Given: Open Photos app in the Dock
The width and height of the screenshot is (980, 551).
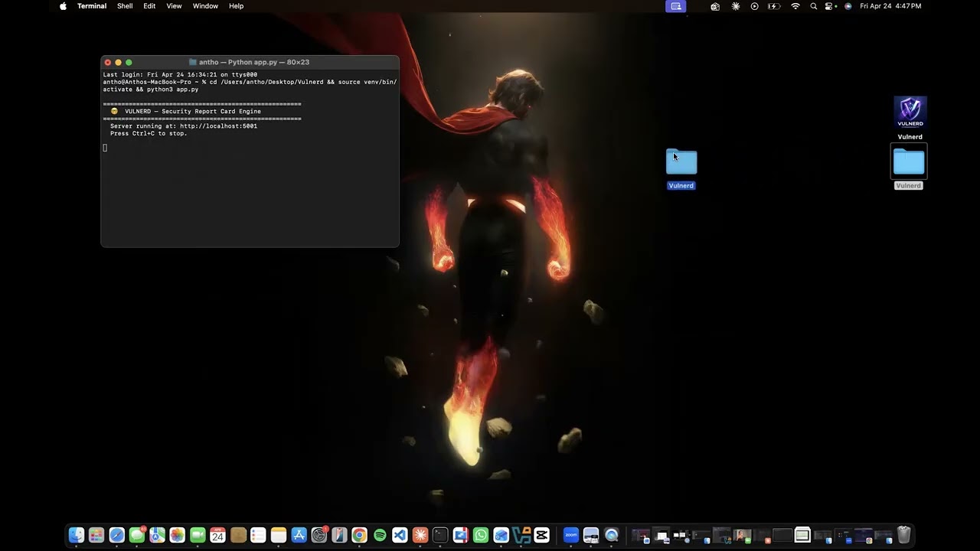Looking at the screenshot, I should [x=177, y=535].
